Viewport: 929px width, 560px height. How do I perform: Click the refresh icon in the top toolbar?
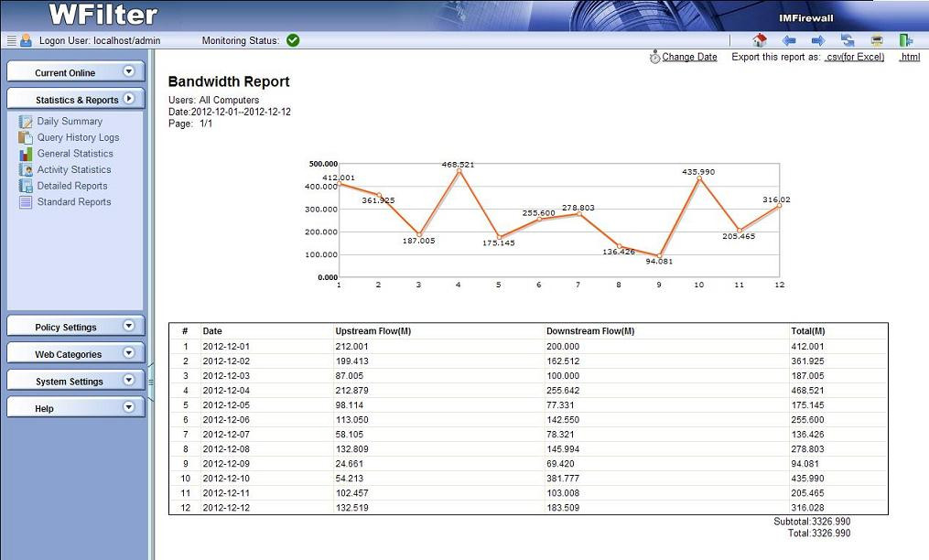[848, 40]
